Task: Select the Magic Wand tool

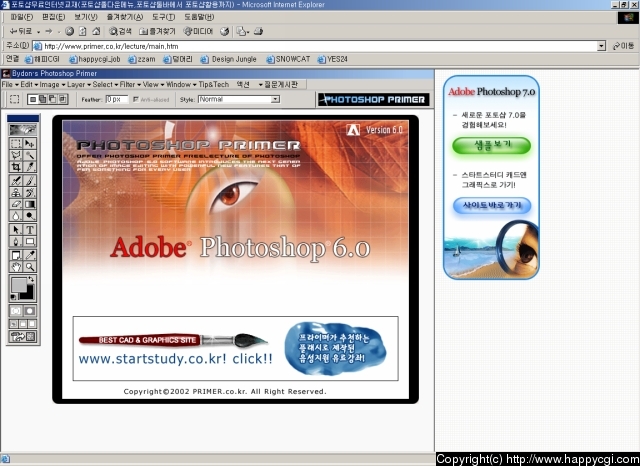Action: pos(29,155)
